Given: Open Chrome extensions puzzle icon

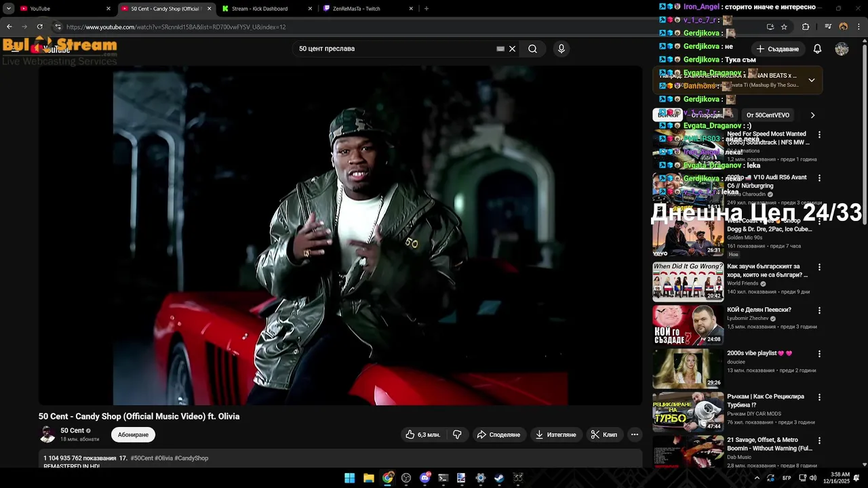Looking at the screenshot, I should pos(806,27).
